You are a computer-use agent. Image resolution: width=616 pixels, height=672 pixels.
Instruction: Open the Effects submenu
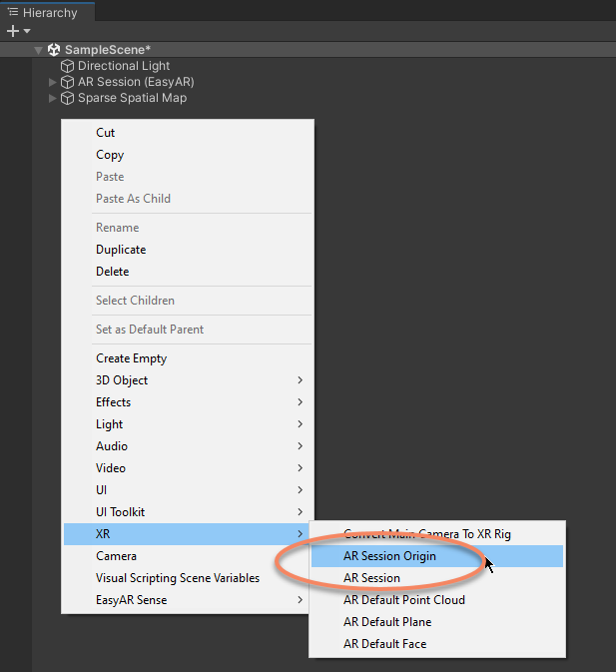(x=188, y=402)
